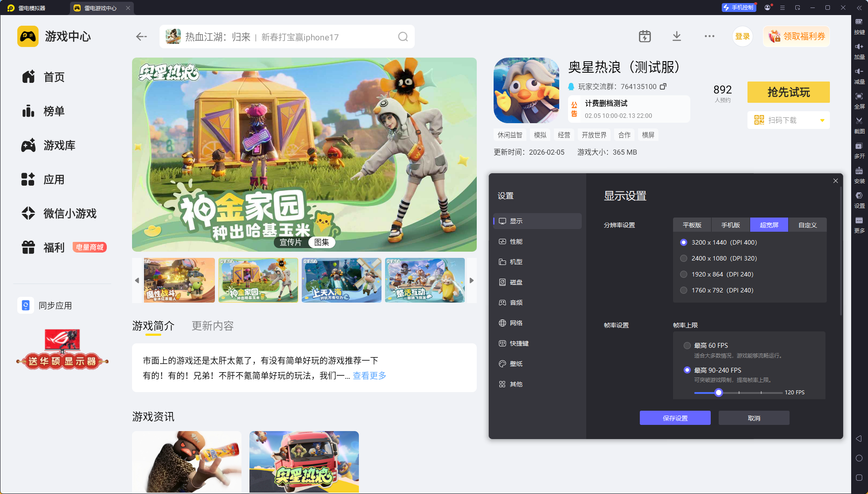Open the three-dots more menu
This screenshot has height=494, width=868.
[709, 36]
